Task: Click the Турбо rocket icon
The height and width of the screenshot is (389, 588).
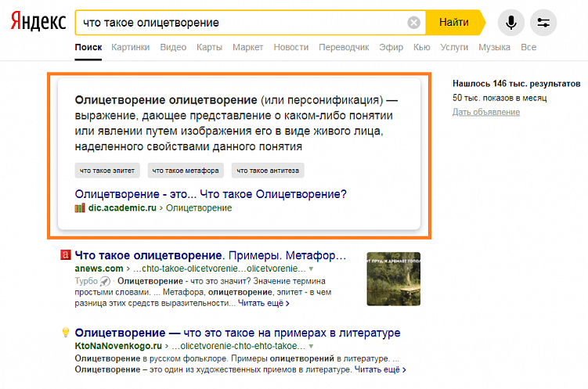Action: pos(105,280)
